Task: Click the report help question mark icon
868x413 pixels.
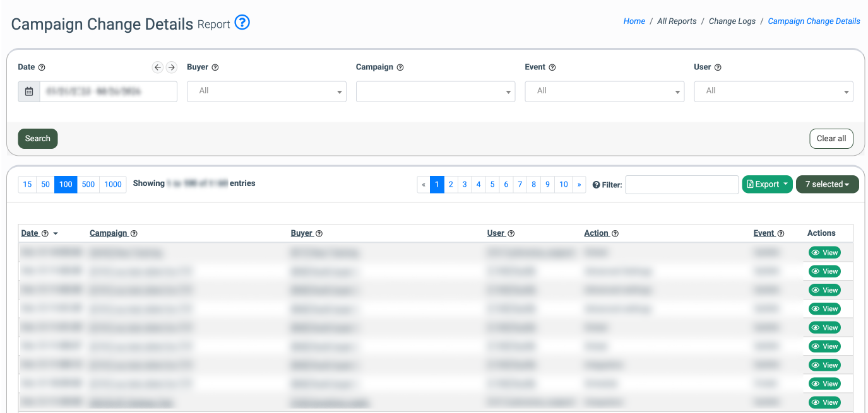Action: coord(242,23)
